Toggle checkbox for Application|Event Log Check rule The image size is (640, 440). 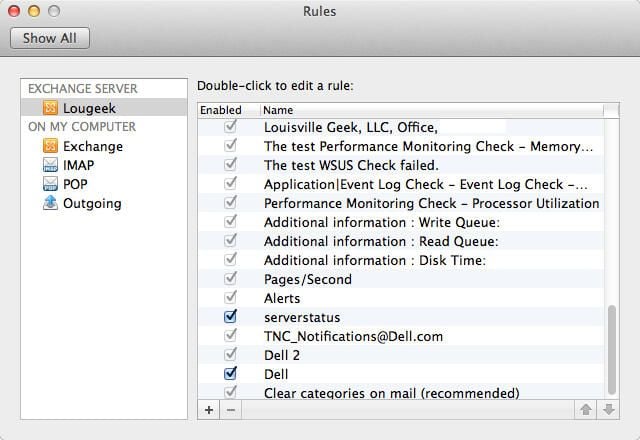tap(231, 183)
